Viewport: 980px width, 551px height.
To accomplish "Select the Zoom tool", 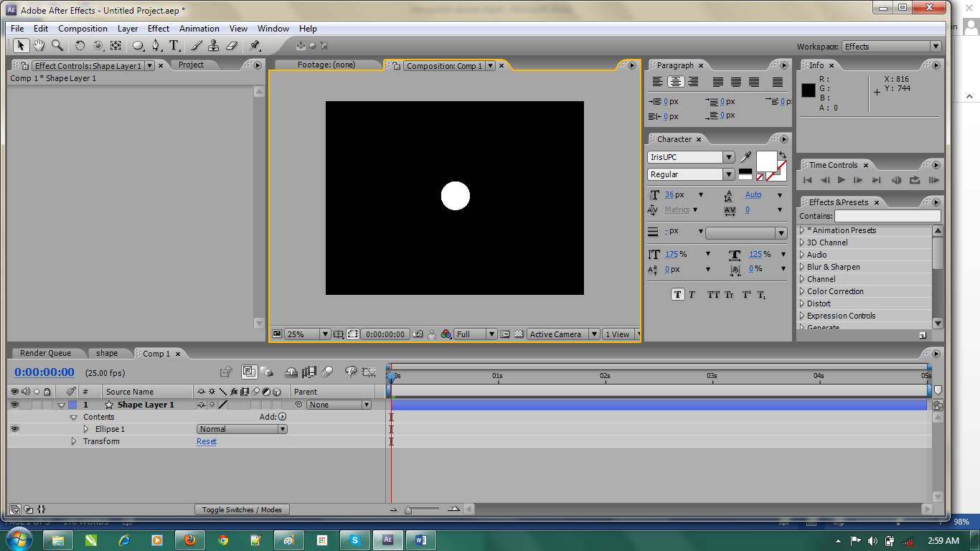I will [56, 45].
